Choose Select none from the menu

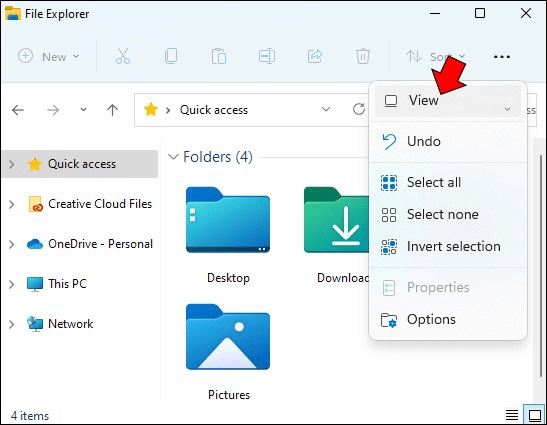448,215
